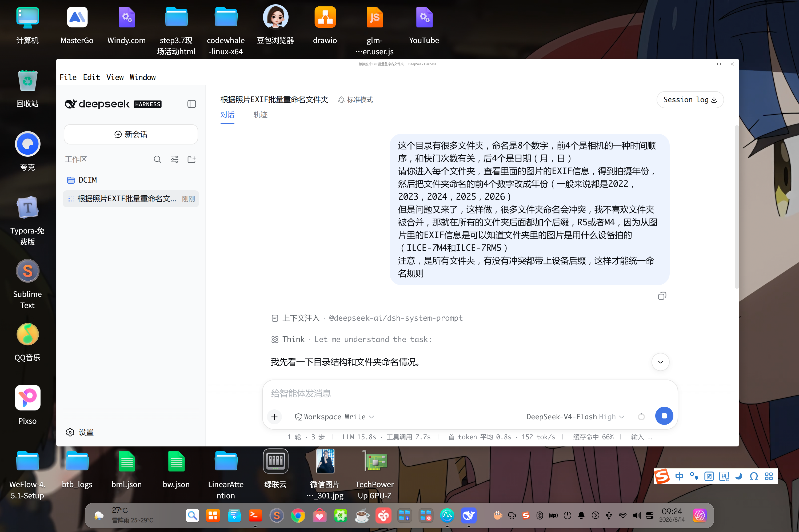Switch to the 对话 tab
The width and height of the screenshot is (799, 532).
[x=227, y=115]
